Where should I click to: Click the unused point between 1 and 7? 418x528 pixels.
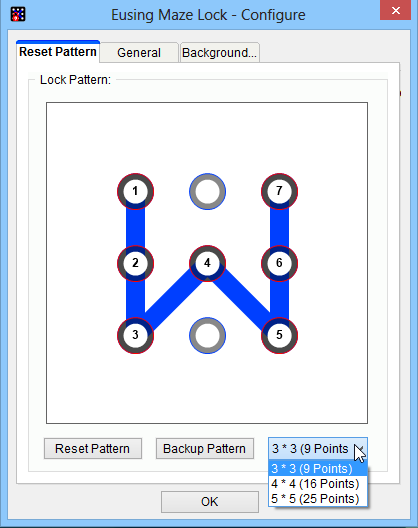[207, 192]
